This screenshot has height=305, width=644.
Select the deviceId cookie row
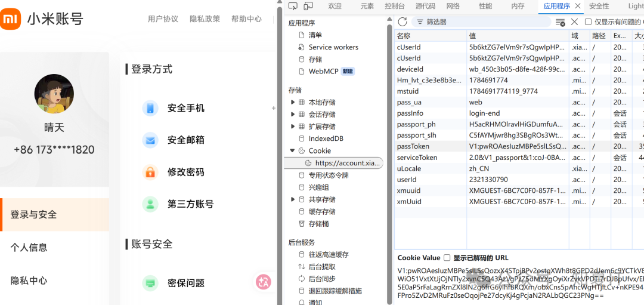tap(519, 69)
